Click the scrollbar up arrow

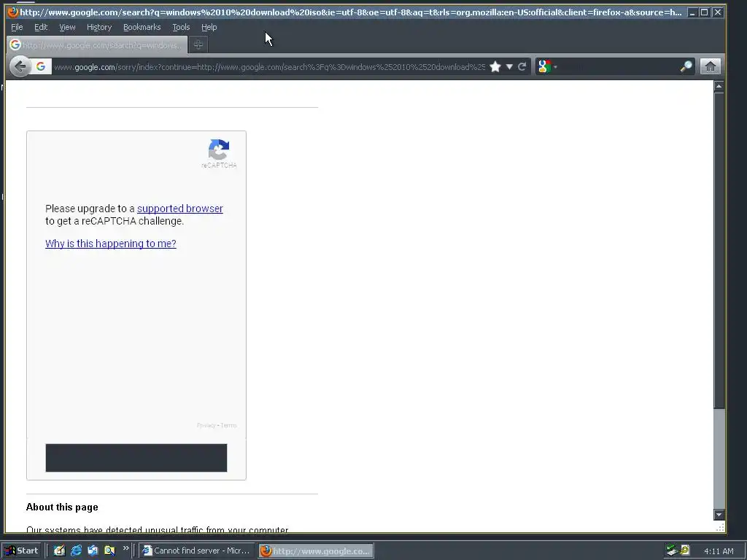click(719, 86)
